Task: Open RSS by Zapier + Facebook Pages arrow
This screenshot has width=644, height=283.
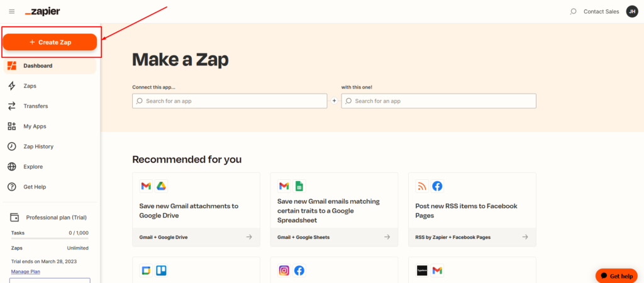Action: (525, 237)
